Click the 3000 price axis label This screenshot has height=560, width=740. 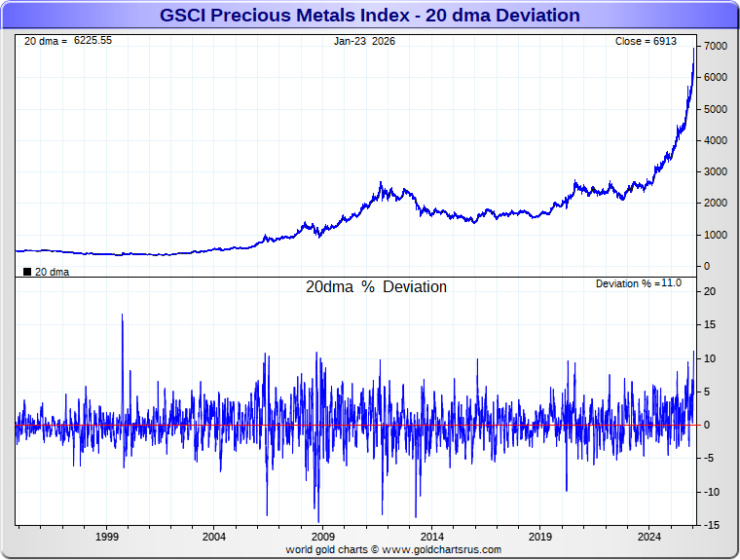(x=715, y=171)
